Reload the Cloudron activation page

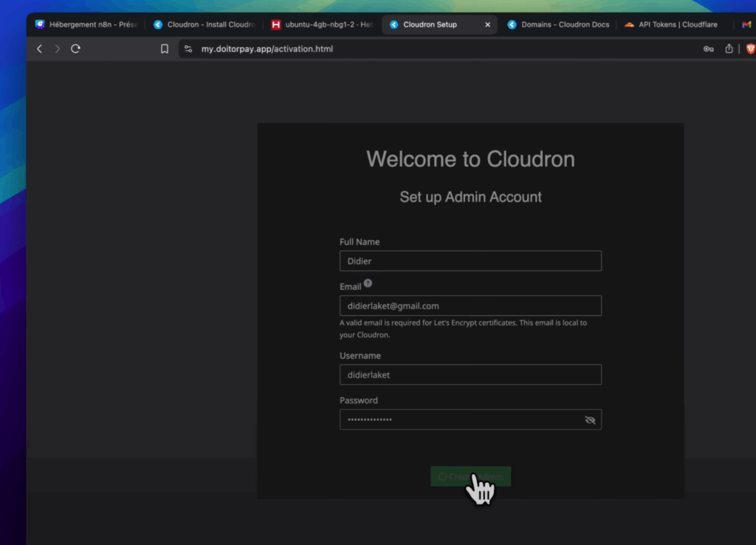pos(75,49)
